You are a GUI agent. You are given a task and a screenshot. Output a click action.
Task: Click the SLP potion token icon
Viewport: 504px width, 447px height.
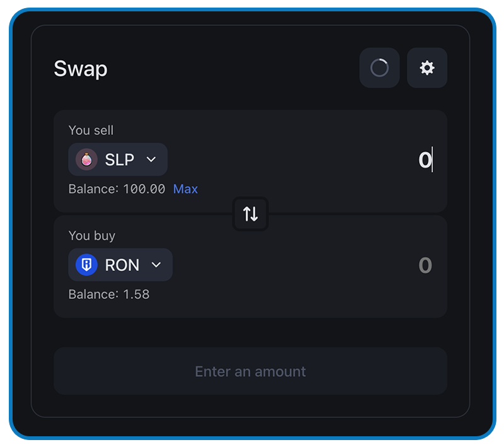pos(86,160)
